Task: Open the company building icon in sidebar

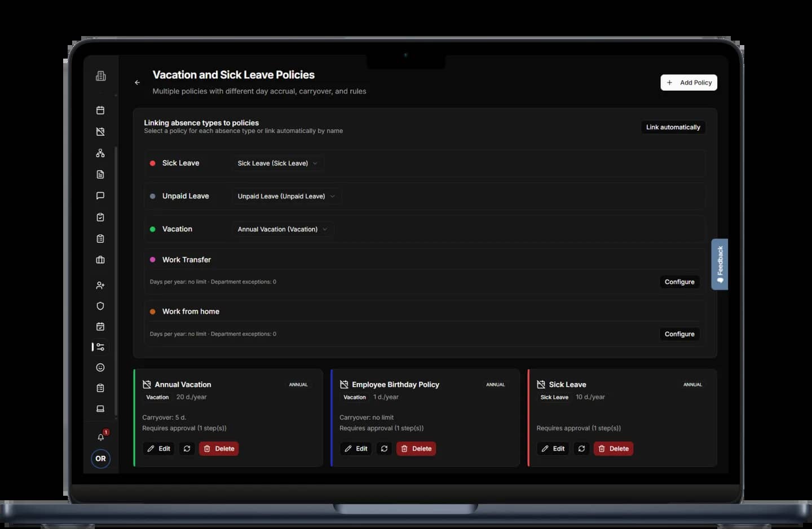Action: click(101, 75)
